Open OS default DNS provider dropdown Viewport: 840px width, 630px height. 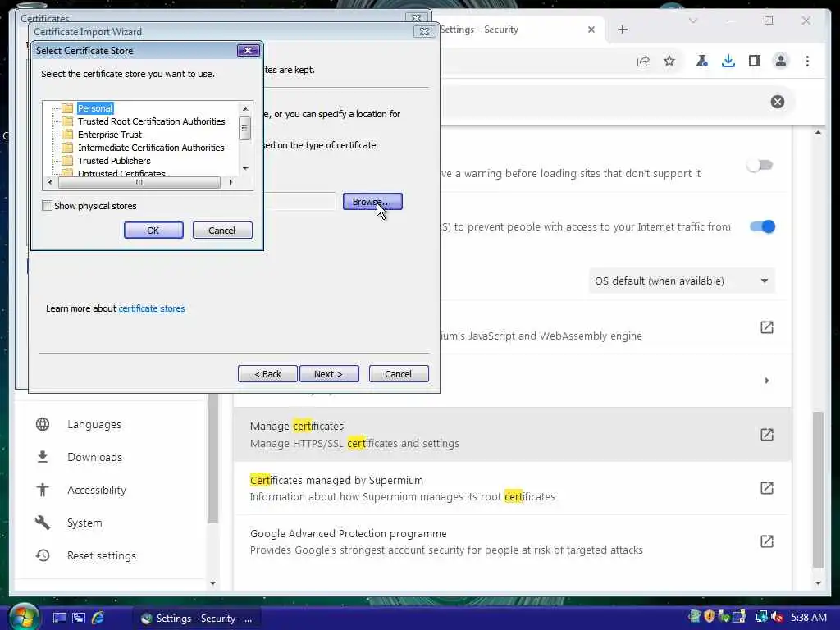click(x=682, y=281)
